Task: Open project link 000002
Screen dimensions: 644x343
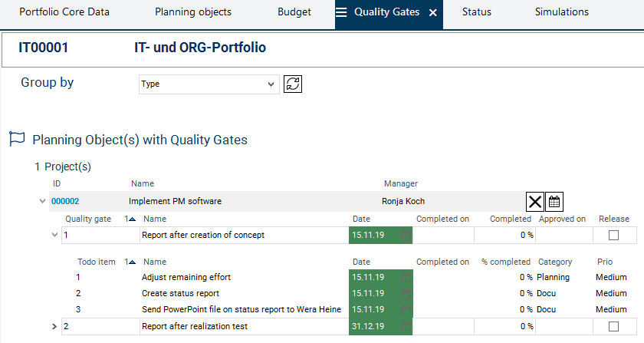Action: point(65,202)
